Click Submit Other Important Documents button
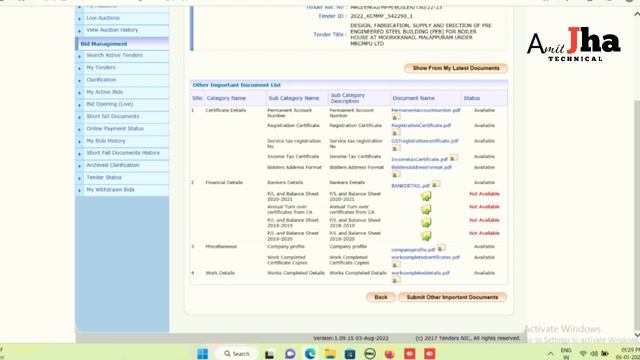 [452, 297]
